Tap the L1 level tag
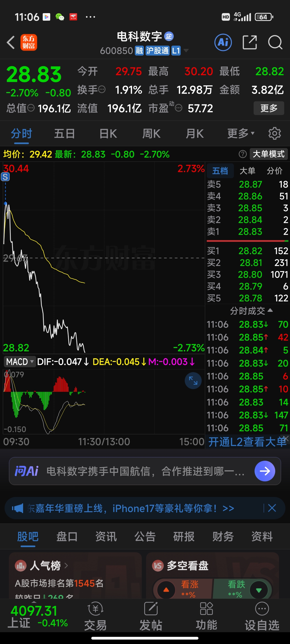This screenshot has height=644, width=290. [x=176, y=50]
